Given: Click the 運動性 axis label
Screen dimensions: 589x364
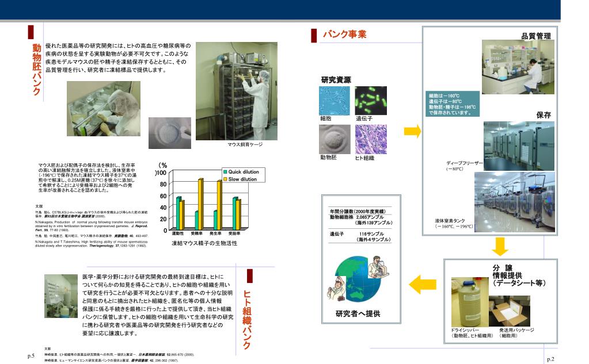Looking at the screenshot, I should [178, 233].
